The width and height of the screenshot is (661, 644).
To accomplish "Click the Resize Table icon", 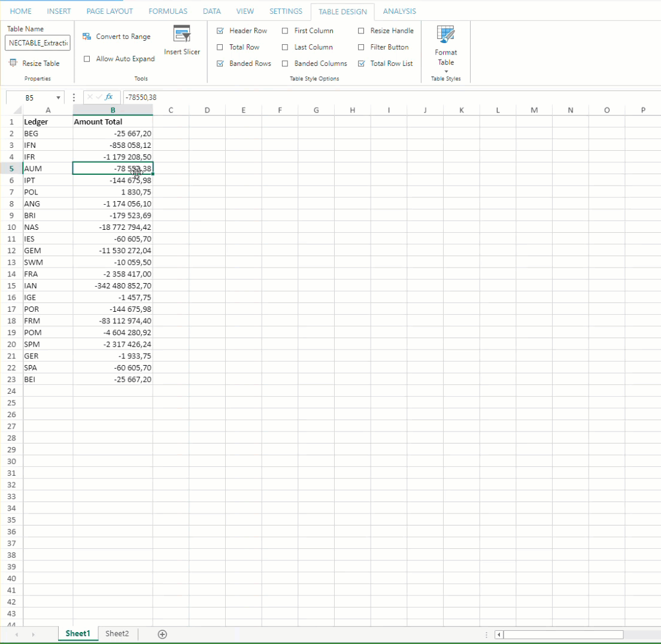I will [13, 63].
